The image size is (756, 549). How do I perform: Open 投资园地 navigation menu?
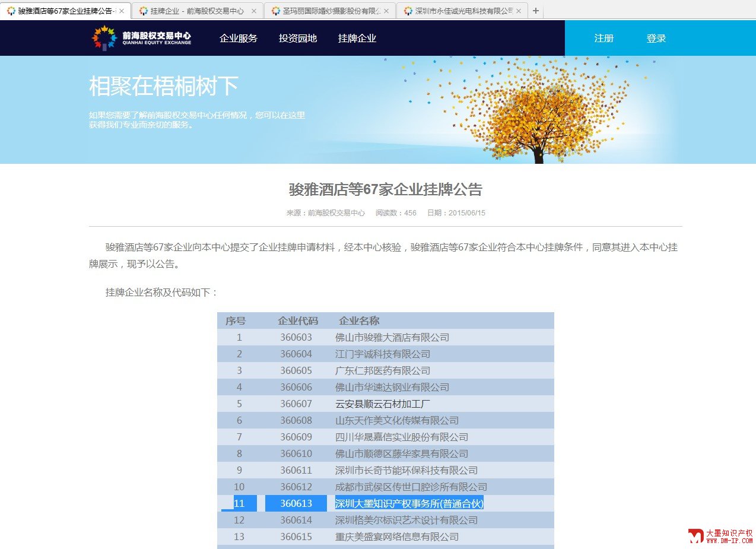click(x=298, y=38)
